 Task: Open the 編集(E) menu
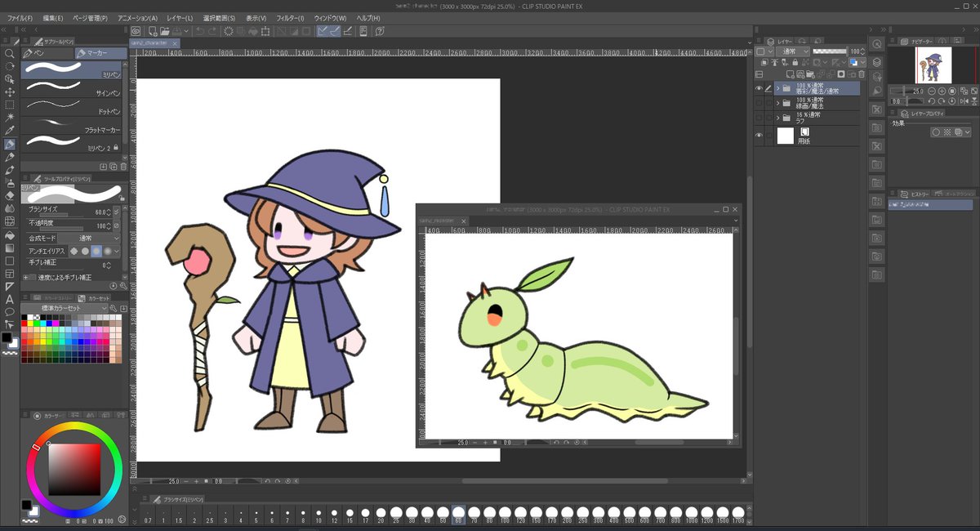(53, 18)
